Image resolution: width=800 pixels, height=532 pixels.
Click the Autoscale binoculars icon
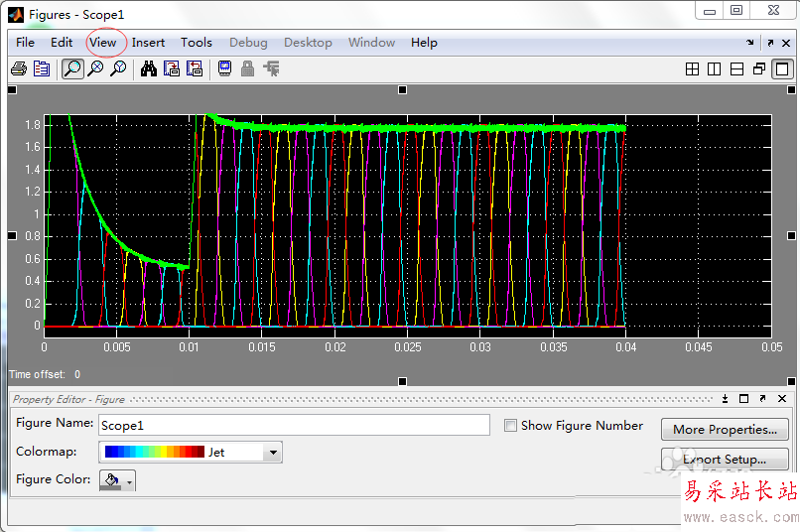(x=149, y=68)
